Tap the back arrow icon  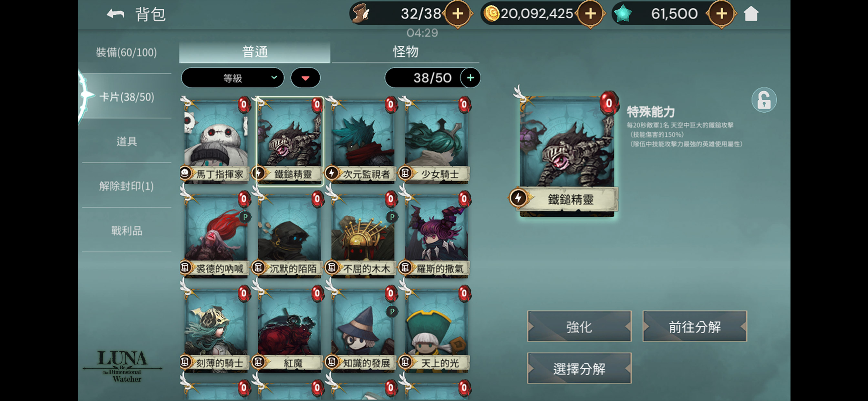[116, 14]
